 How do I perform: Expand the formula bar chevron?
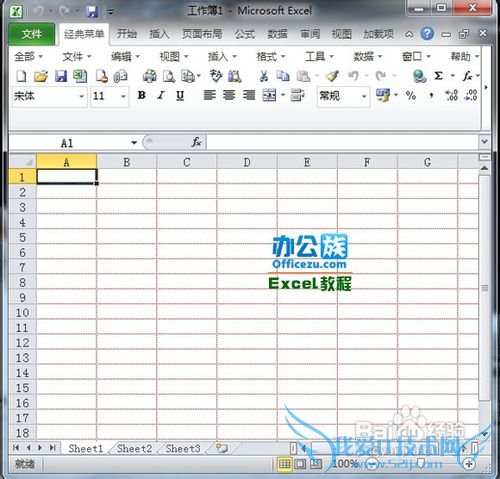pyautogui.click(x=485, y=142)
